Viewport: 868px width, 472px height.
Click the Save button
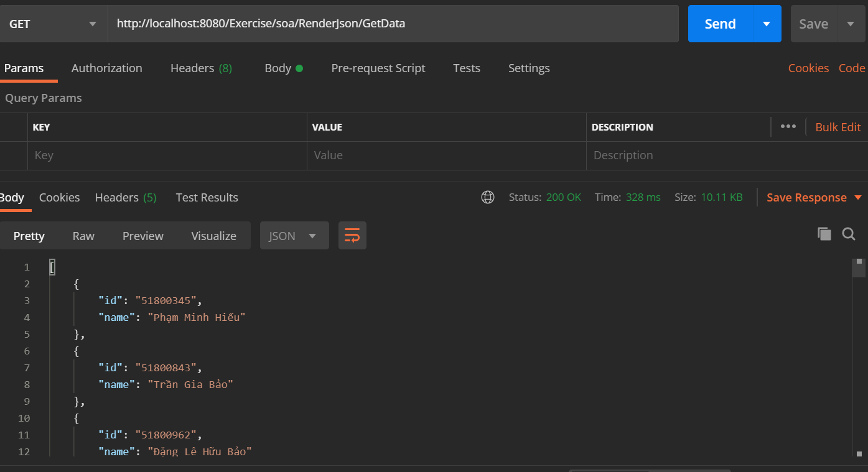coord(813,24)
